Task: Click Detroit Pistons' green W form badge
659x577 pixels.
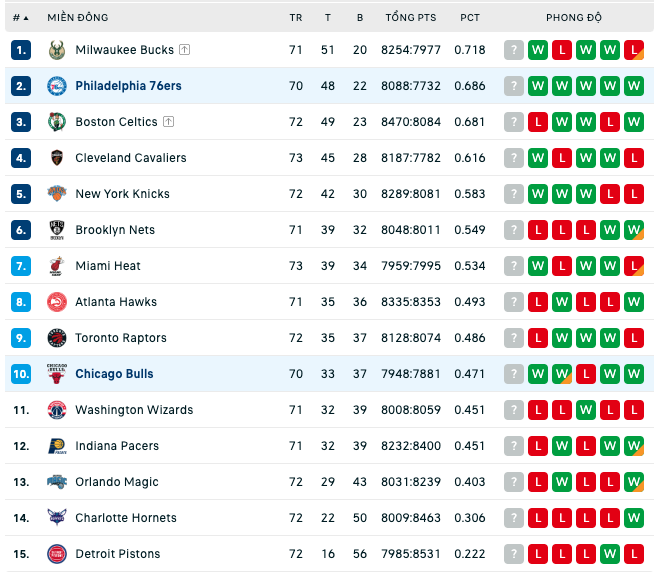Action: pyautogui.click(x=610, y=554)
